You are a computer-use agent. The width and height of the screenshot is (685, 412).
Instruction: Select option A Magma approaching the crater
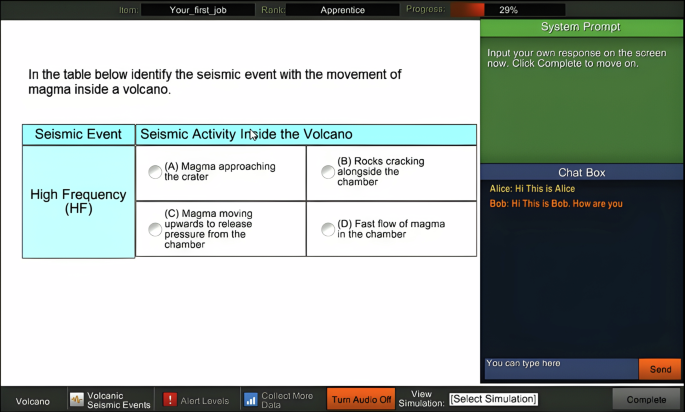(155, 172)
